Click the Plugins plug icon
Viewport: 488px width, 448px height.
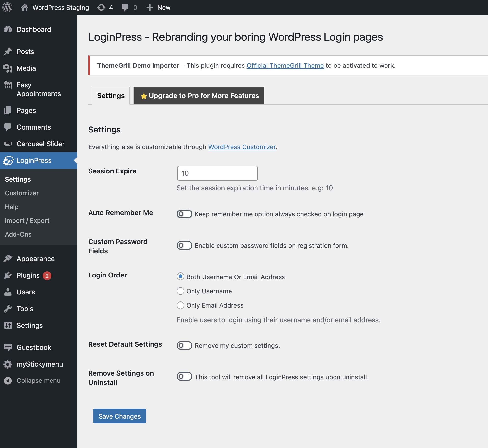click(8, 275)
